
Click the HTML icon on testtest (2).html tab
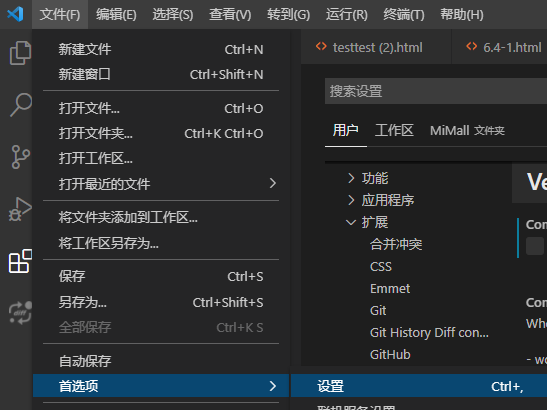(321, 47)
